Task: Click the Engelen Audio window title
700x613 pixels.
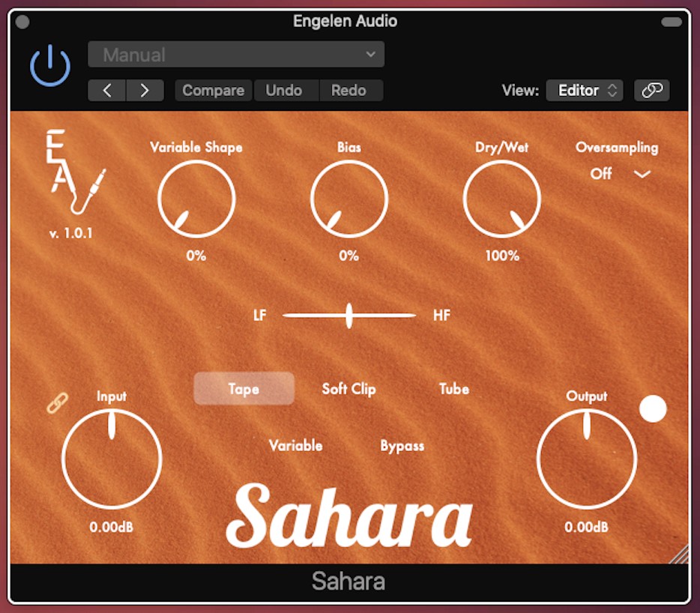Action: (345, 21)
